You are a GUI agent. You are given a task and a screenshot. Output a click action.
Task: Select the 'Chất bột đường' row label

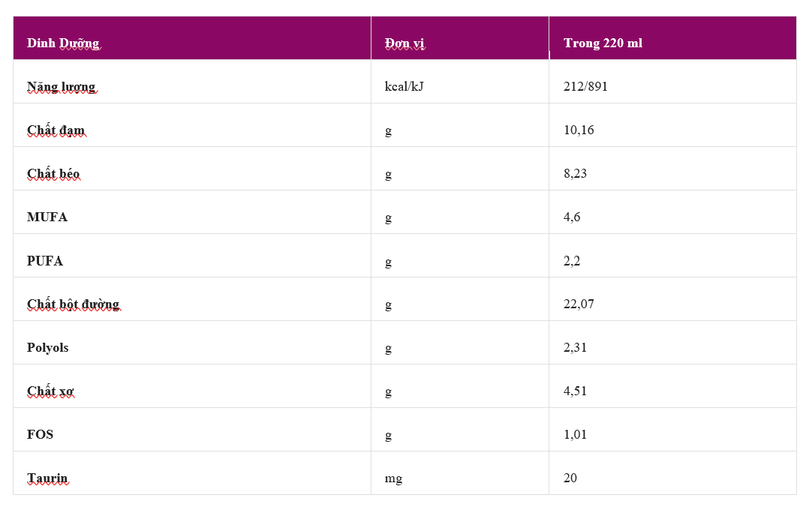pos(73,304)
